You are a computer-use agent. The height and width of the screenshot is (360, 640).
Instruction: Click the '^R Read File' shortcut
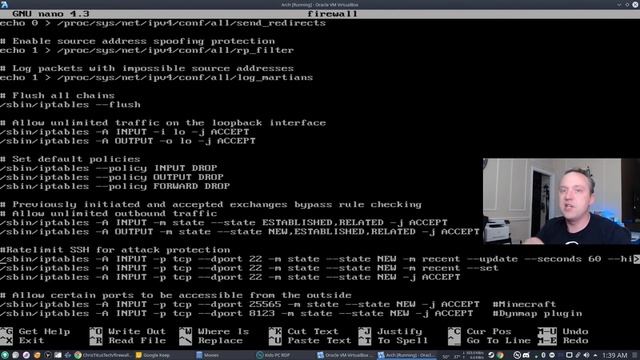tap(128, 340)
